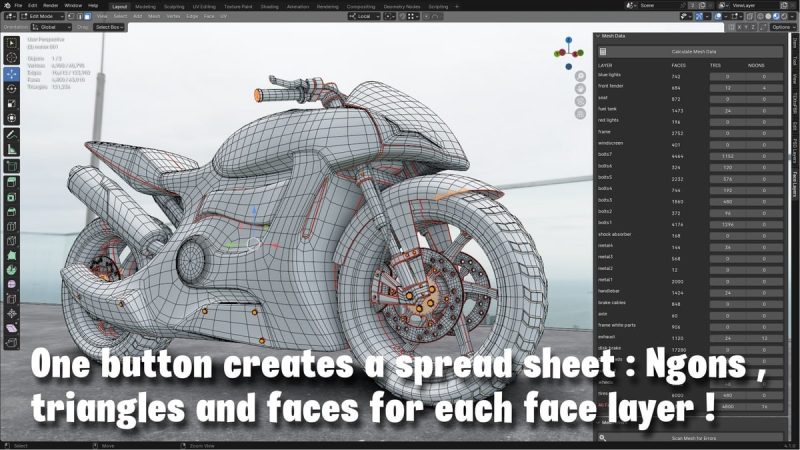The width and height of the screenshot is (800, 450).
Task: Select the Move tool in the toolbar
Action: tap(11, 73)
